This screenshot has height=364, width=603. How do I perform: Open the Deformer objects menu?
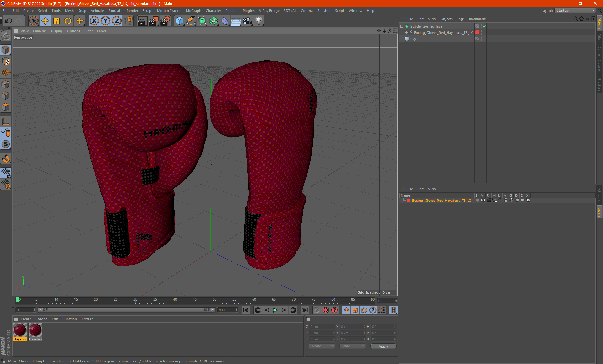[x=225, y=21]
